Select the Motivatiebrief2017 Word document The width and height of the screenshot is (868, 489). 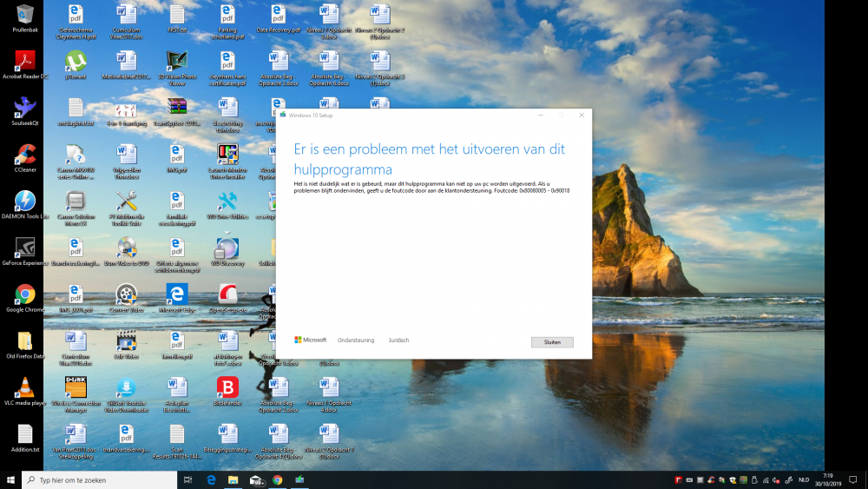coord(126,64)
